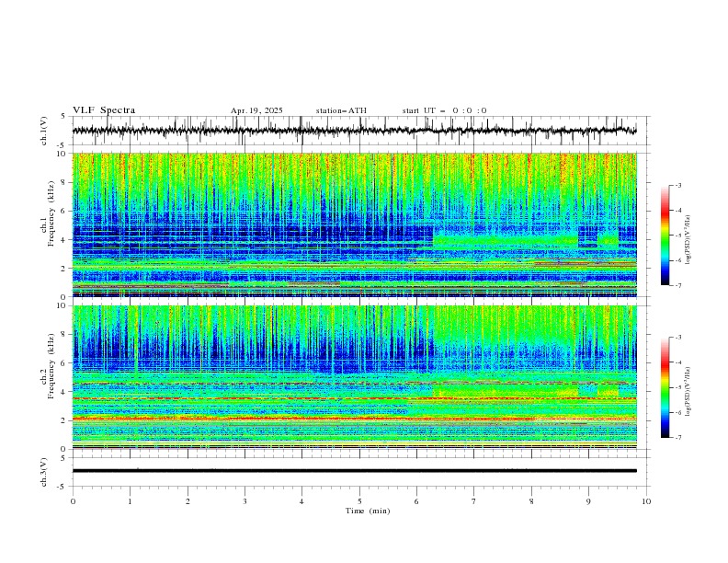Click the ch.1 colorbar 'log(PSD)(V²/Hz)' label
Viewport: 728px width, 563px height.
pos(688,240)
